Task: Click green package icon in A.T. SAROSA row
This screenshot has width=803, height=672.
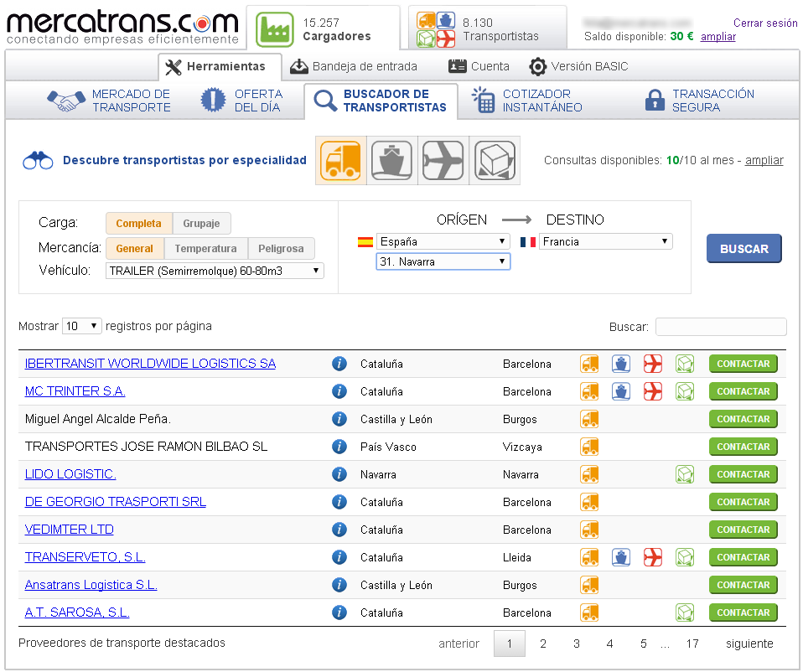Action: 685,613
